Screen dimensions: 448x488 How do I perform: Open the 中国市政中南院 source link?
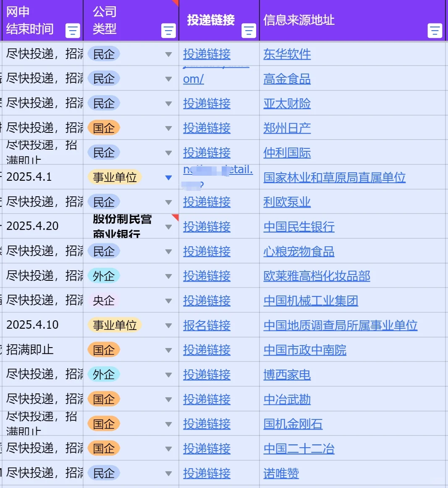pos(305,350)
